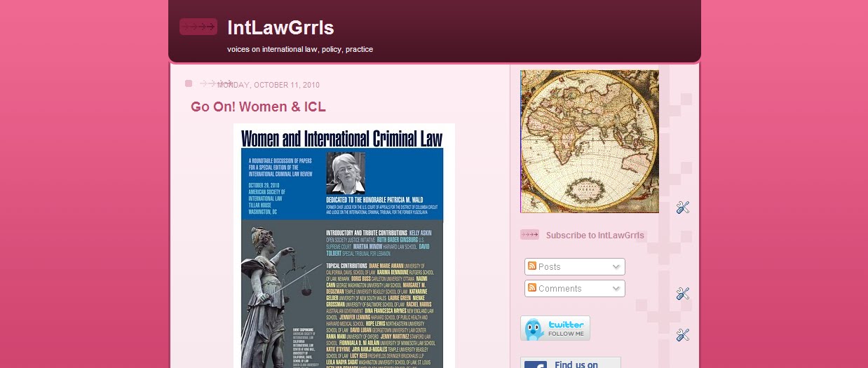Click the Twitter bird icon
The width and height of the screenshot is (868, 368).
coord(534,328)
